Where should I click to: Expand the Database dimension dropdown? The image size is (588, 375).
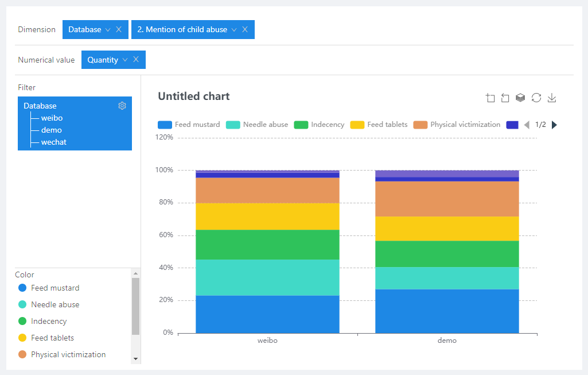click(108, 30)
